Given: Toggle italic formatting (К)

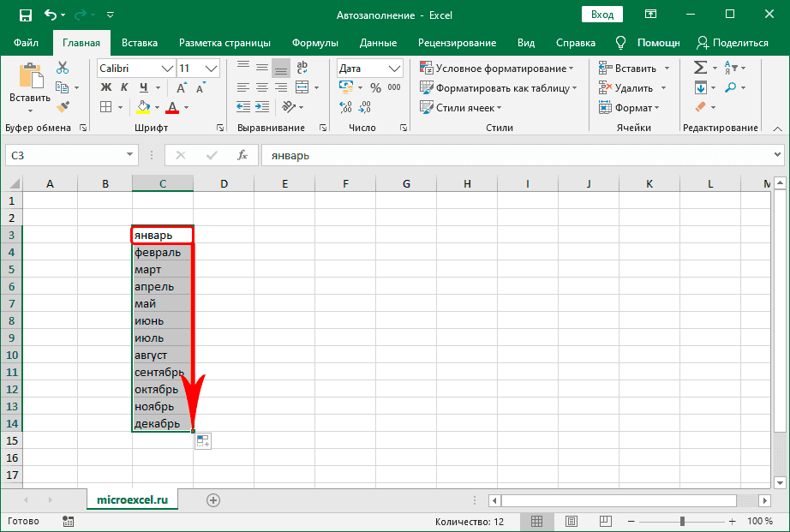Looking at the screenshot, I should tap(125, 87).
